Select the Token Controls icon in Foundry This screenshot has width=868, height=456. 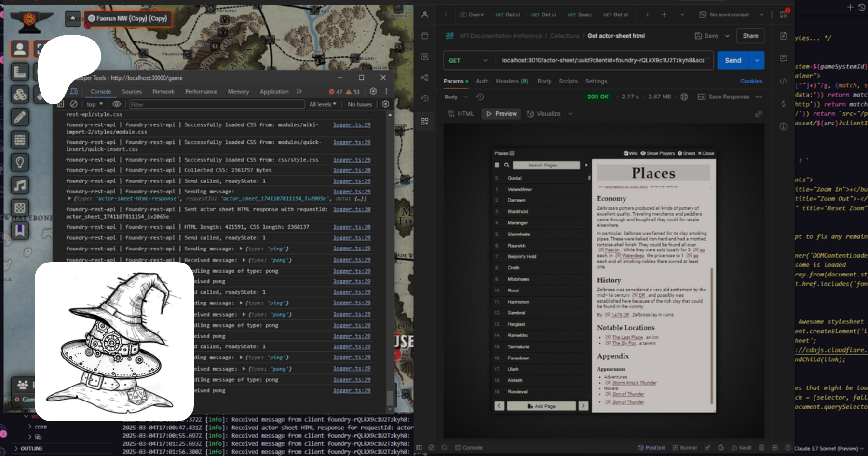pyautogui.click(x=20, y=49)
